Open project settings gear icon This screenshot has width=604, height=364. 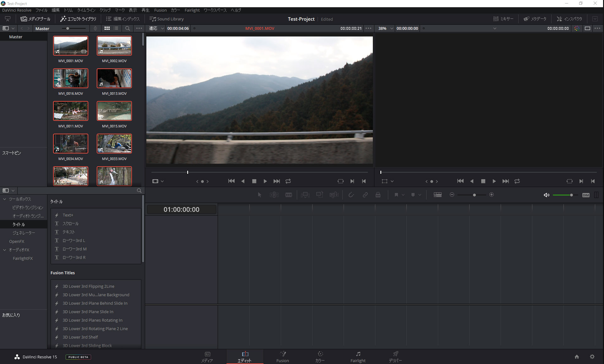592,357
